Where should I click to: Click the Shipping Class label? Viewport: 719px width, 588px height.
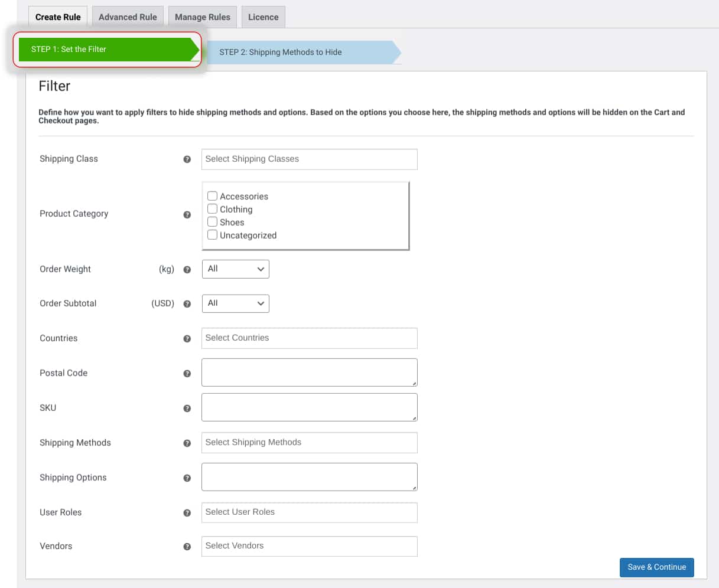coord(69,159)
